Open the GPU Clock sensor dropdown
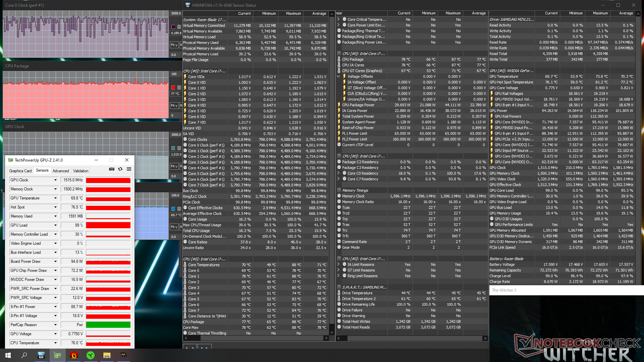The height and width of the screenshot is (362, 644). tap(55, 180)
